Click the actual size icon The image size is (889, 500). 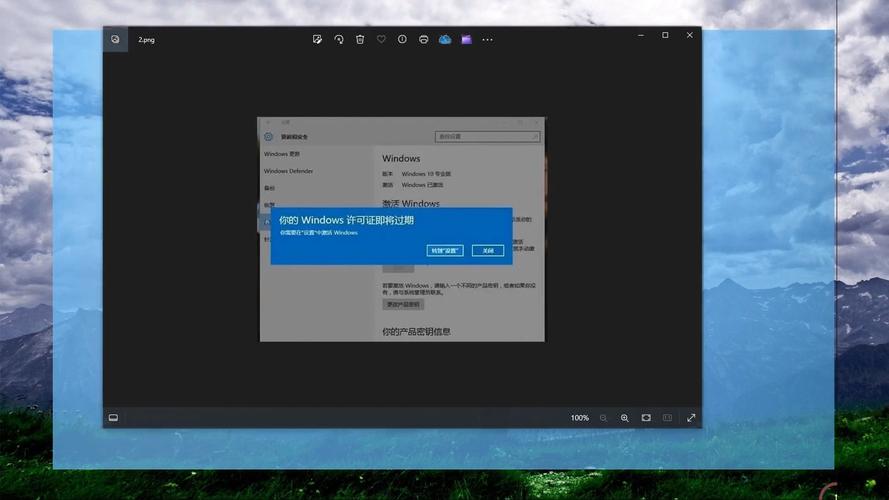(x=667, y=418)
